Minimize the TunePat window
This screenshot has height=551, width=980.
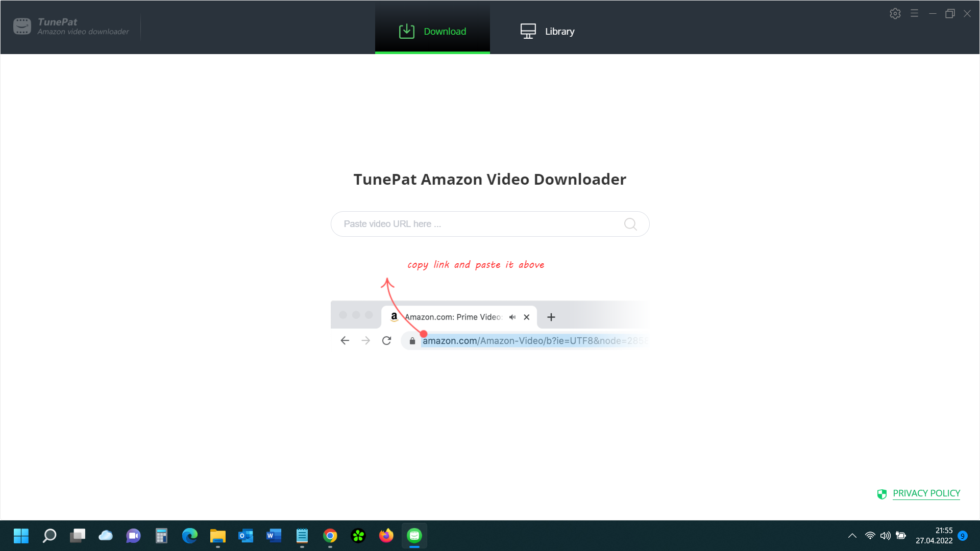point(933,14)
